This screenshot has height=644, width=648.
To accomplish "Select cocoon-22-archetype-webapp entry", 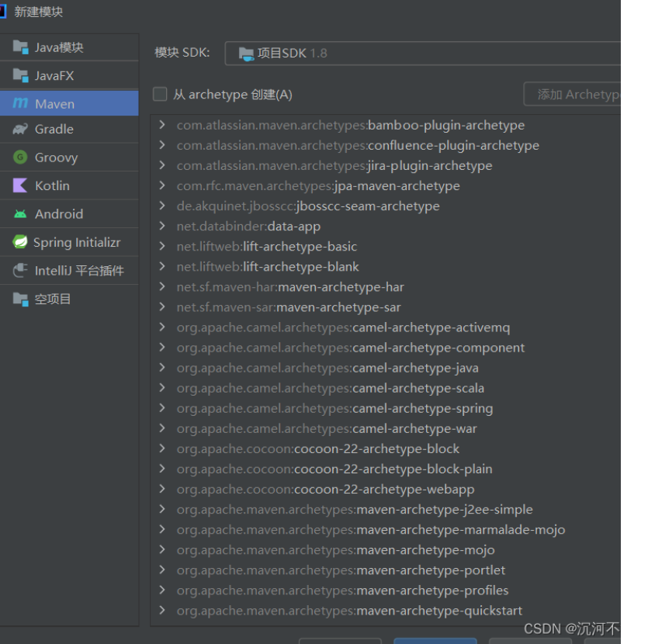I will (325, 490).
